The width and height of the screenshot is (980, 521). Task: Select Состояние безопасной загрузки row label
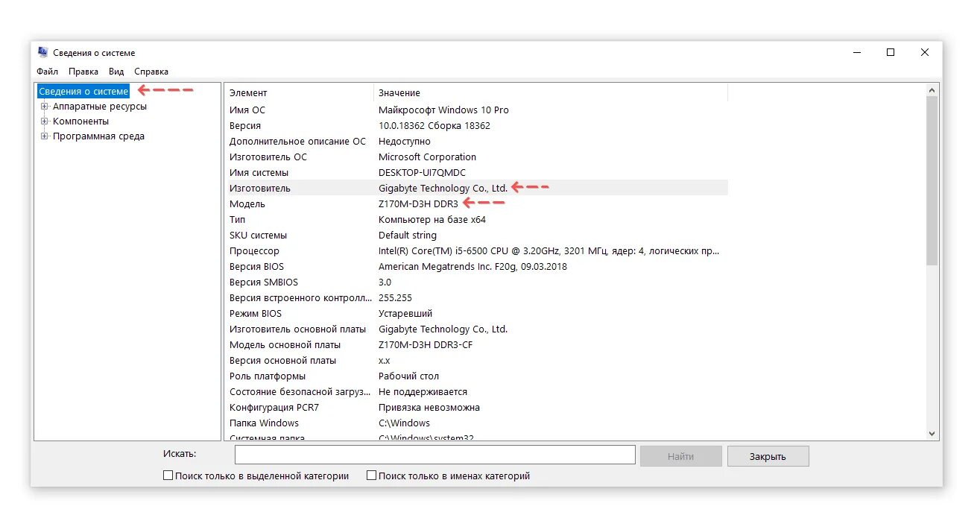coord(300,392)
